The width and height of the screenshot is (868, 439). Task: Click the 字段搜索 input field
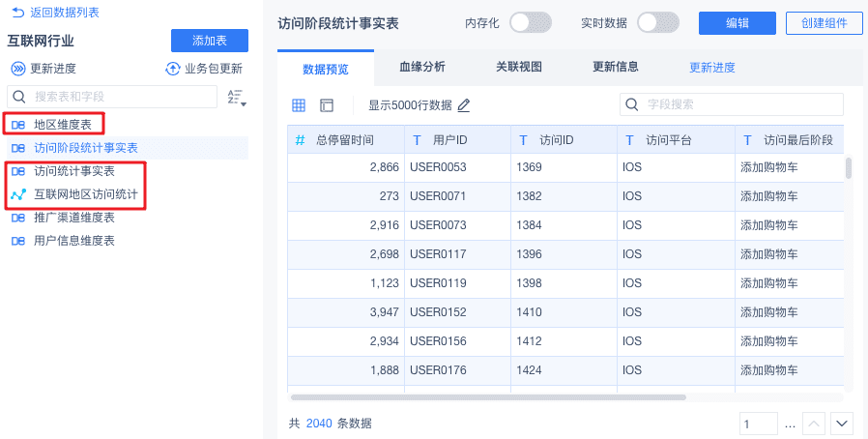739,104
